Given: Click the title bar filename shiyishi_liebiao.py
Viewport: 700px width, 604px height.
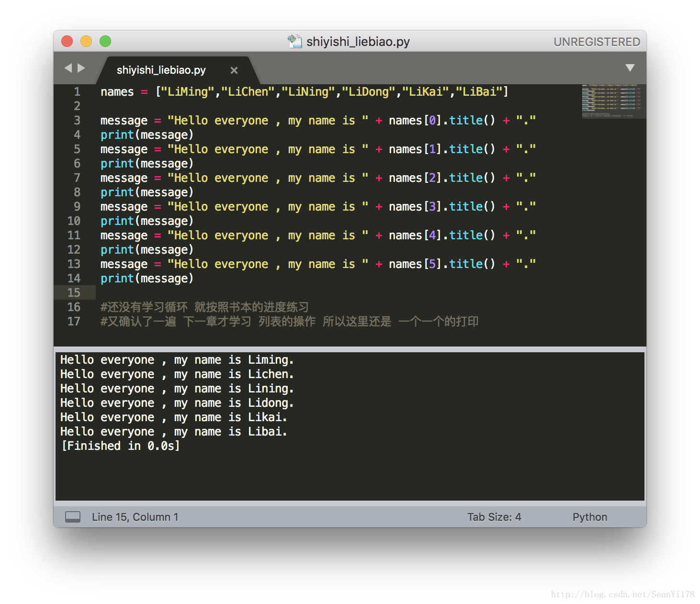Looking at the screenshot, I should (x=358, y=42).
